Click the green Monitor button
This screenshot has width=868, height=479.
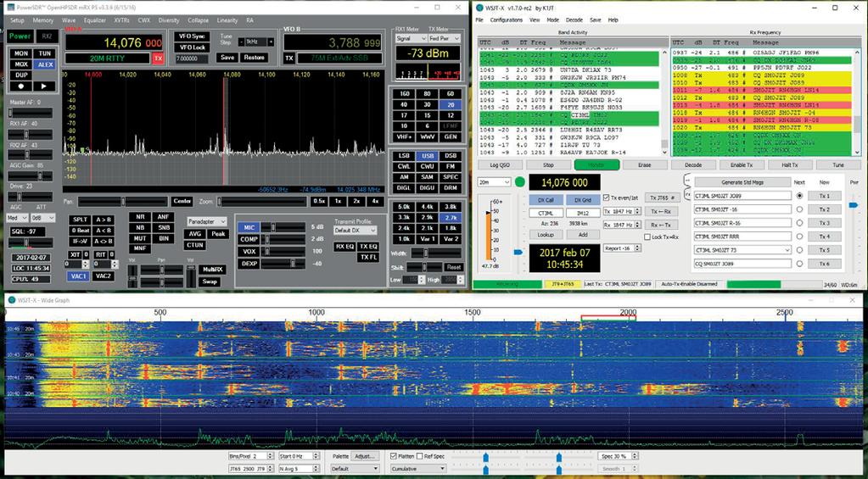pyautogui.click(x=596, y=164)
